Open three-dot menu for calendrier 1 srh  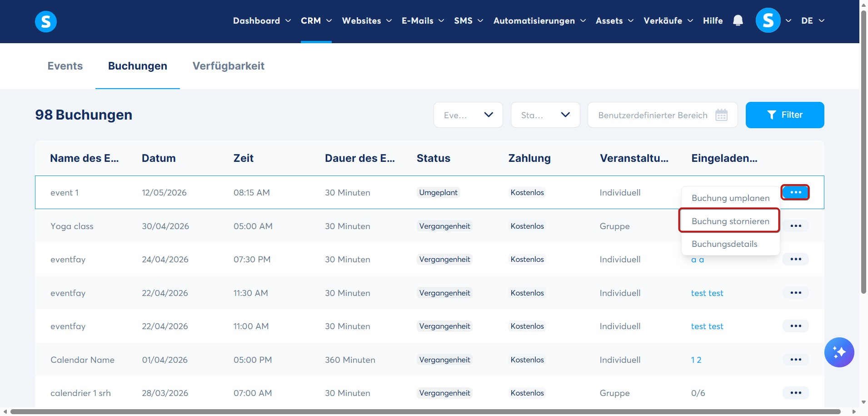796,393
